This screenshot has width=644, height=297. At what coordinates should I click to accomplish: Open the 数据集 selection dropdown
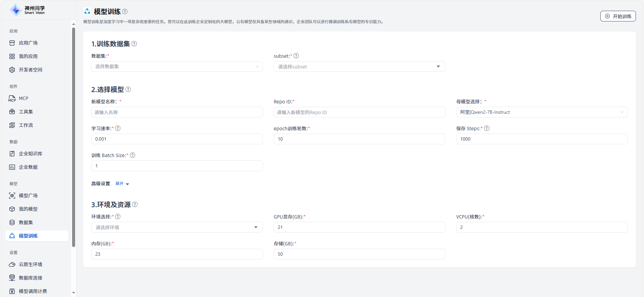pos(177,66)
